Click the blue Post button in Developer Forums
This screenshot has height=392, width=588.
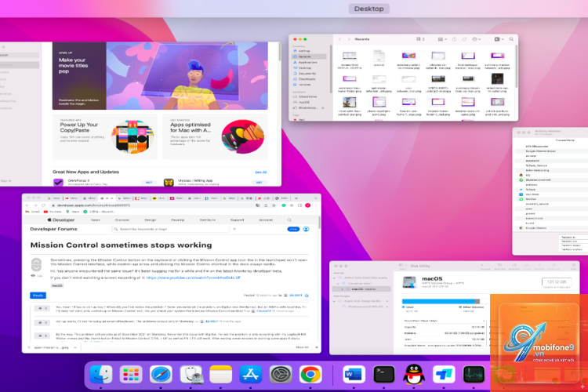[x=293, y=229]
